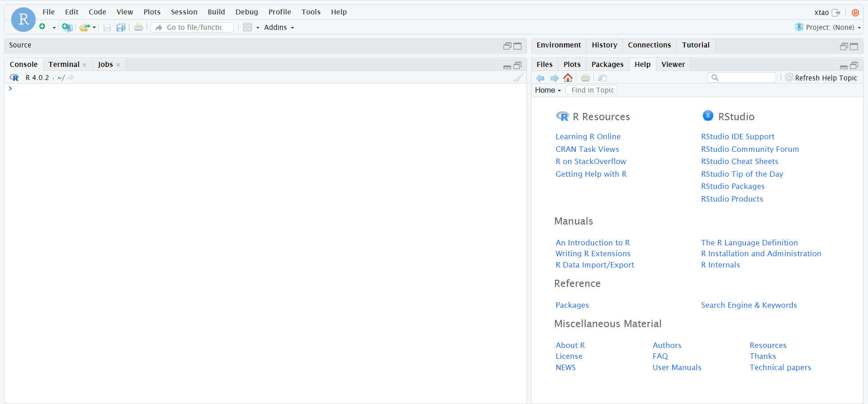Expand the Project (None) dropdown
The image size is (868, 404).
coord(828,28)
